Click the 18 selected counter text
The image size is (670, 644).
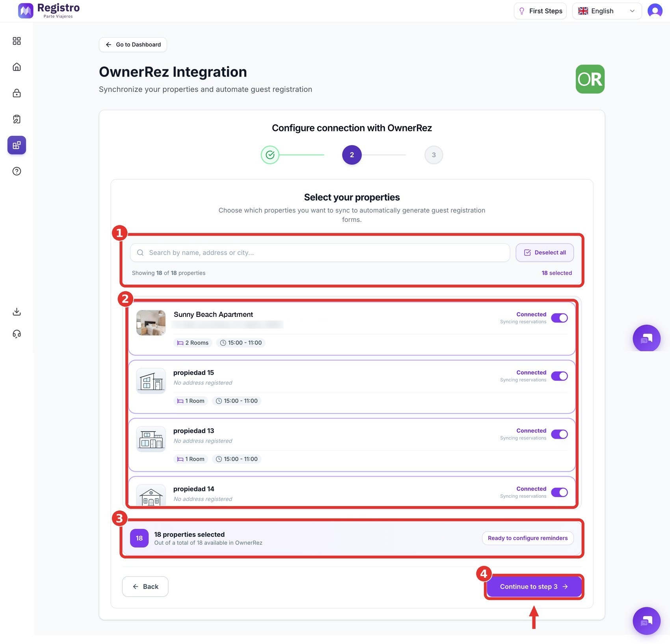click(x=556, y=273)
